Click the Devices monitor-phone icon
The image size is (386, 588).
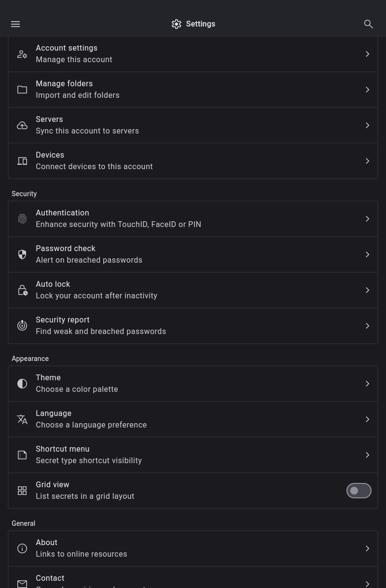click(x=22, y=161)
